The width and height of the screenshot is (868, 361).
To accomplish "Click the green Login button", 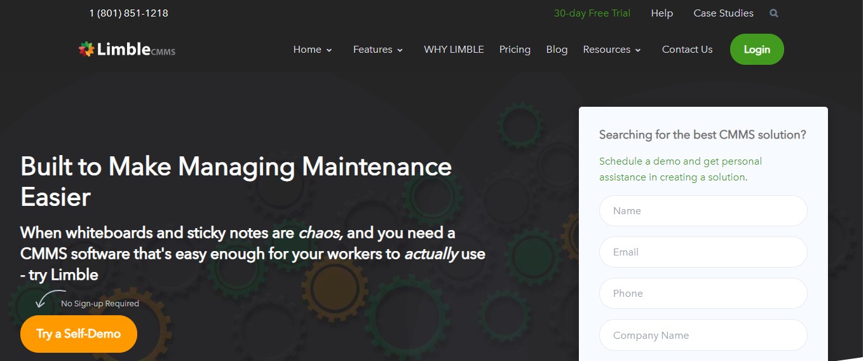I will (757, 50).
